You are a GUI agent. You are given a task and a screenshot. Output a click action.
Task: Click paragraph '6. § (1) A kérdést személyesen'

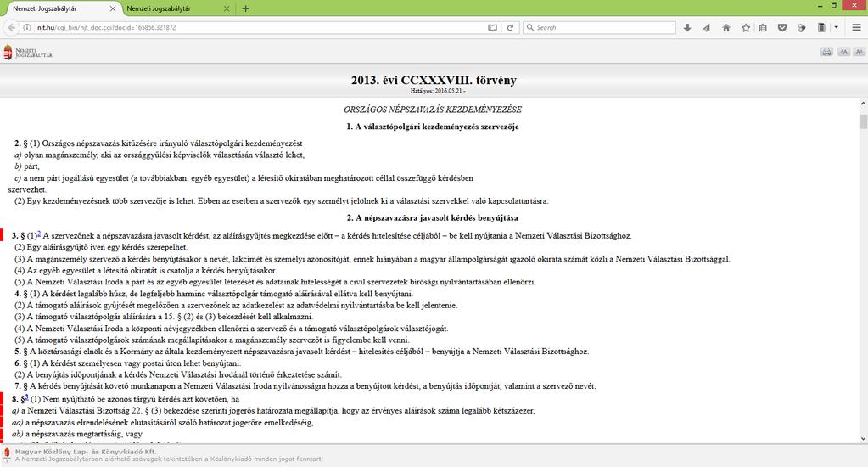click(127, 363)
